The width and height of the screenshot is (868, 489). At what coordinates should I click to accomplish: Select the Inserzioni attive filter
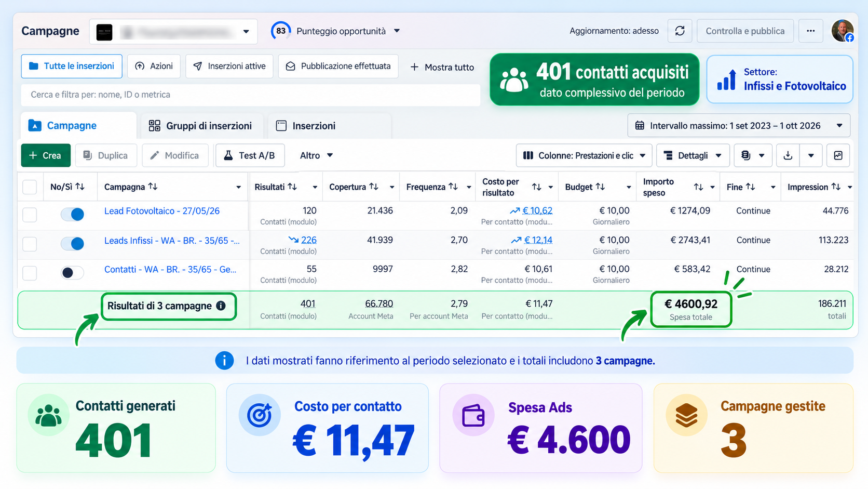click(229, 66)
